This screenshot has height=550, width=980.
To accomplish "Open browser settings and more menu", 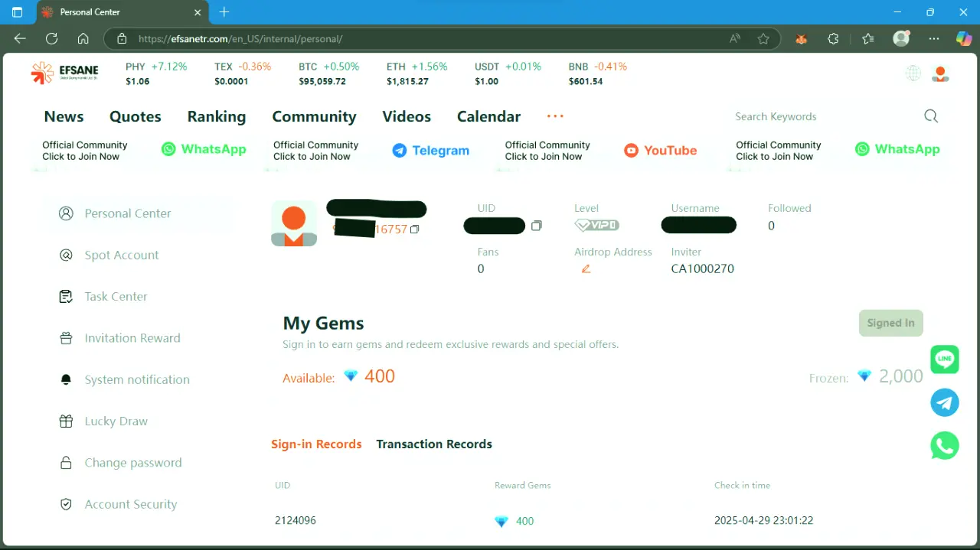I will point(934,38).
